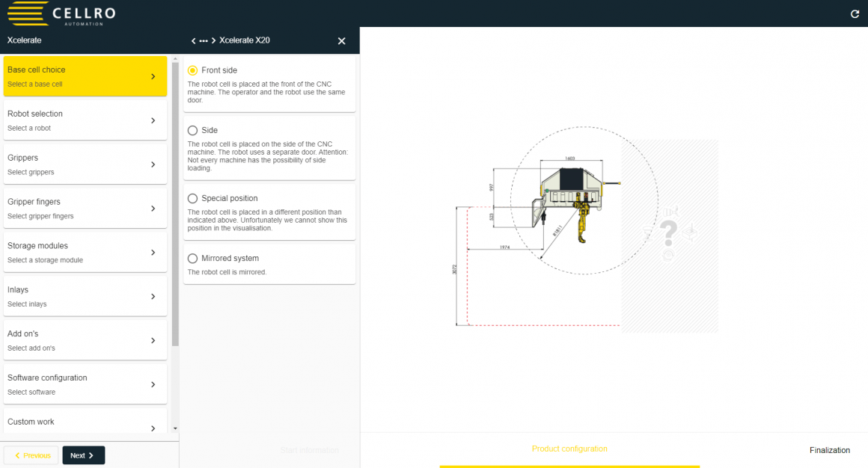Click the 'Select software' subtitle
The width and height of the screenshot is (868, 468).
tap(31, 392)
